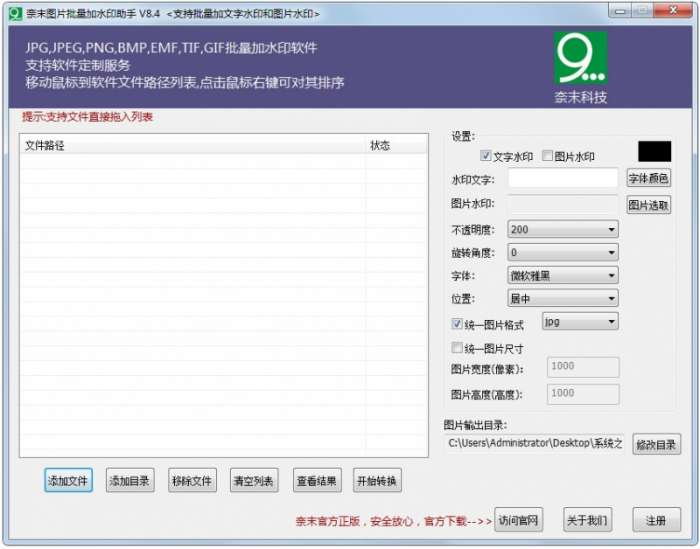Click the 状态 column header
Screen dimensions: 700x549
tap(396, 146)
